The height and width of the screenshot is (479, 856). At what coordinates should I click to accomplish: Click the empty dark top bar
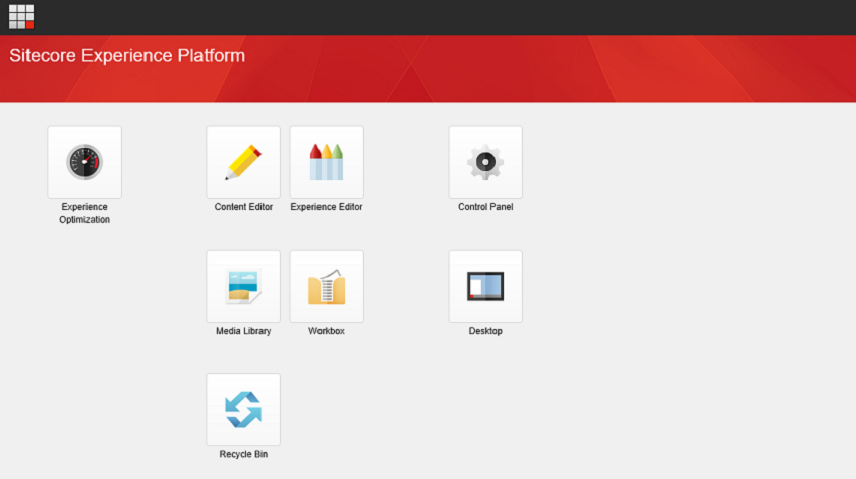pyautogui.click(x=450, y=17)
